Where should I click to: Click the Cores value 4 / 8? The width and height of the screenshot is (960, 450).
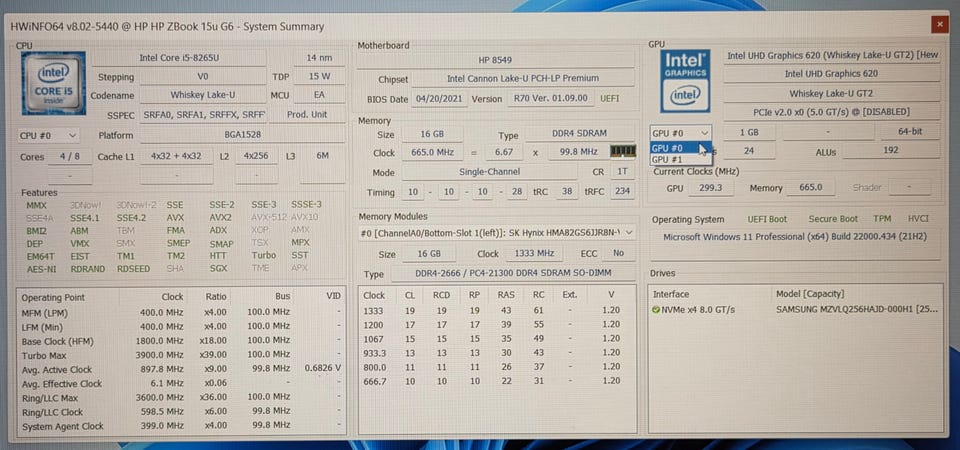pyautogui.click(x=70, y=156)
